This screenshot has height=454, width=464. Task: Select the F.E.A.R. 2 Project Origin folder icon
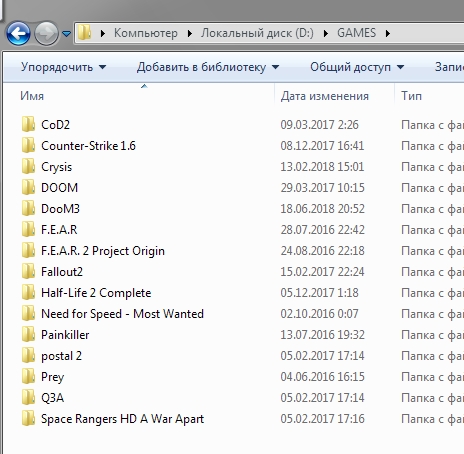click(28, 250)
